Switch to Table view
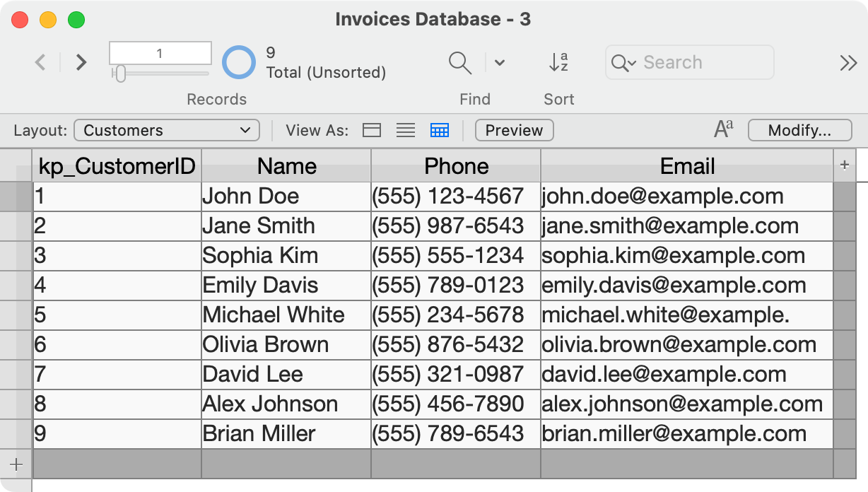 click(440, 130)
